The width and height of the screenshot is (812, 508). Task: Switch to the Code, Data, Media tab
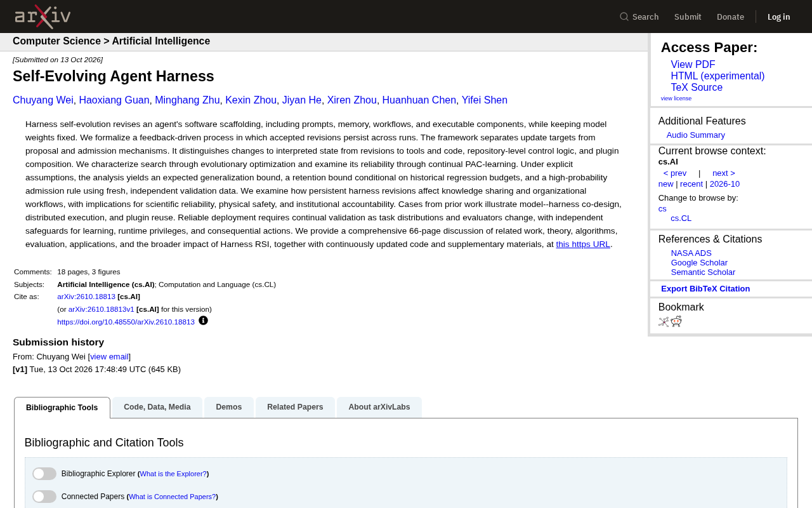pyautogui.click(x=157, y=407)
